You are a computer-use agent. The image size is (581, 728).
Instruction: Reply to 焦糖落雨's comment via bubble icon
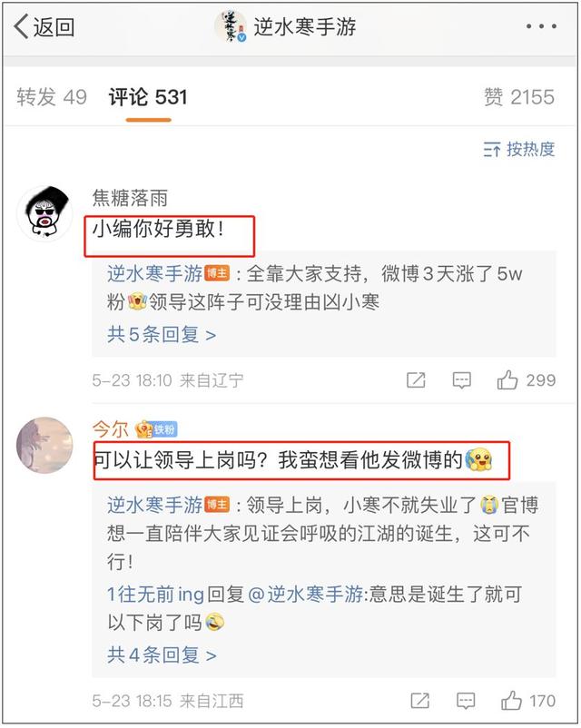[462, 379]
